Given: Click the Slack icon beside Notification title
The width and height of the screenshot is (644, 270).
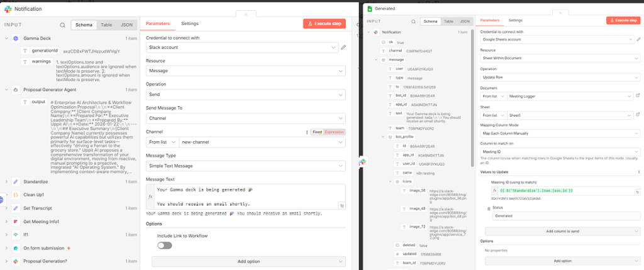Looking at the screenshot, I should pos(8,8).
